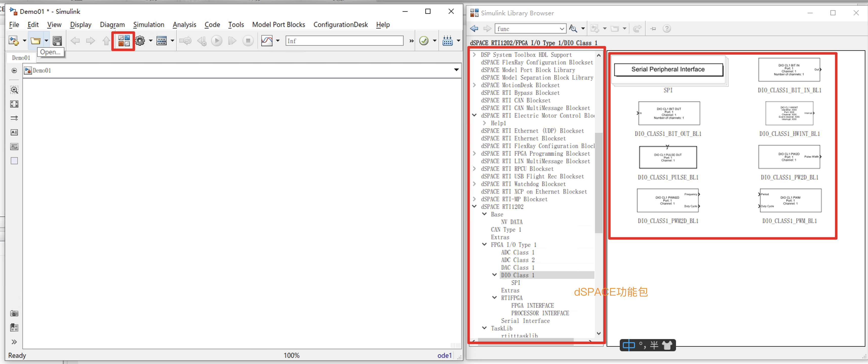
Task: Click the New Model toolbar icon
Action: tap(13, 41)
